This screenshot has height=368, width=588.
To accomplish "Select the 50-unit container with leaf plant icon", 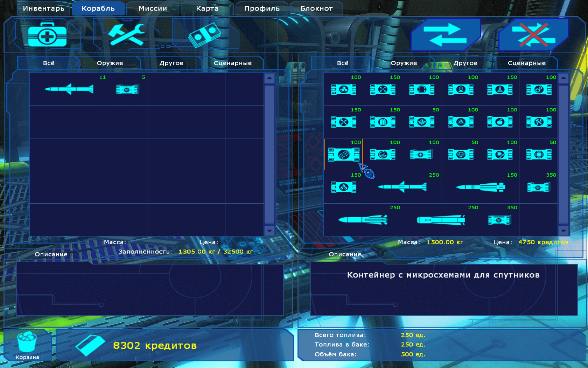I will click(x=422, y=122).
